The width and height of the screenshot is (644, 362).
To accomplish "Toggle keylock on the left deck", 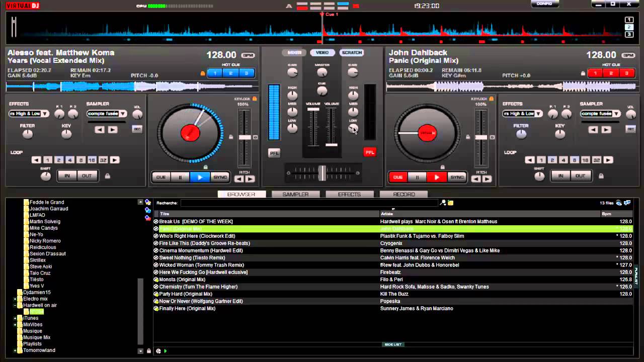I will point(255,99).
